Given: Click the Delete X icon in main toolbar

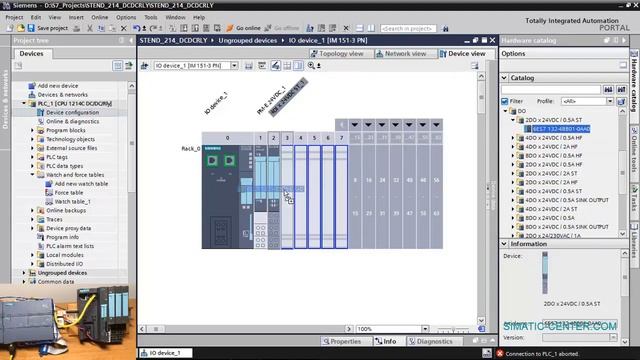Looking at the screenshot, I should (x=124, y=28).
